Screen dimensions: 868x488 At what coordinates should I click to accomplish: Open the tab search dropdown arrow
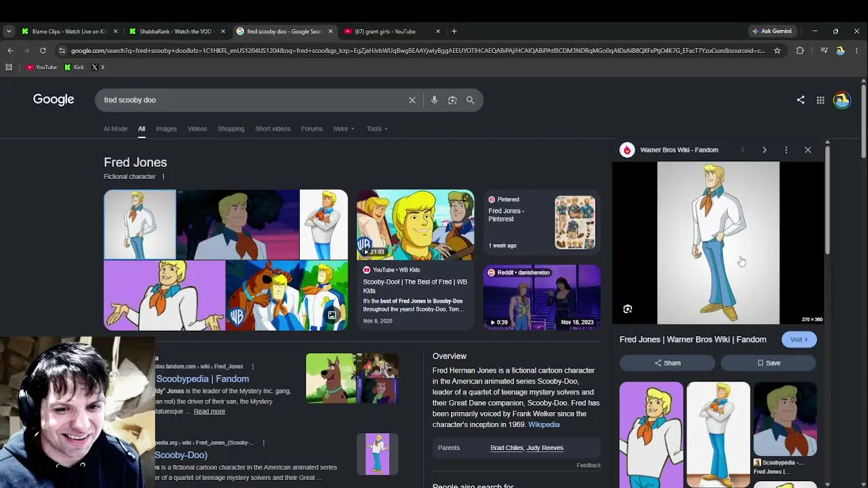pyautogui.click(x=9, y=31)
